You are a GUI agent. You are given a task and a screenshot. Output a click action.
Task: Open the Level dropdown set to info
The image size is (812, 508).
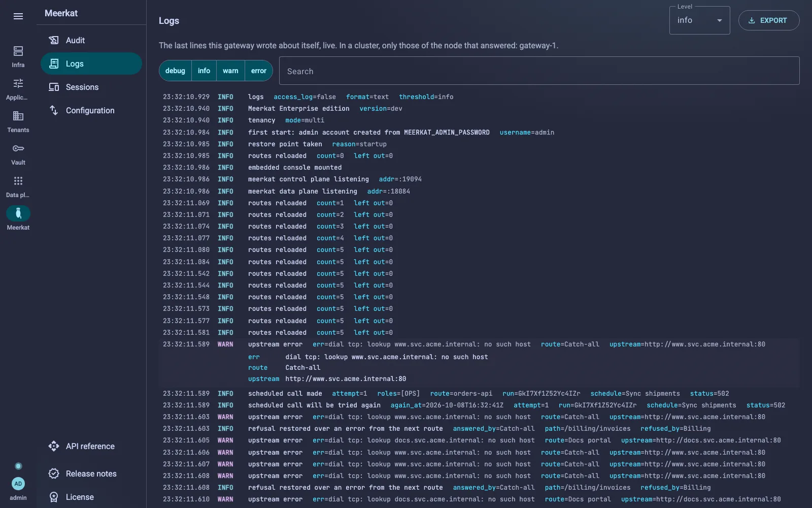click(699, 20)
